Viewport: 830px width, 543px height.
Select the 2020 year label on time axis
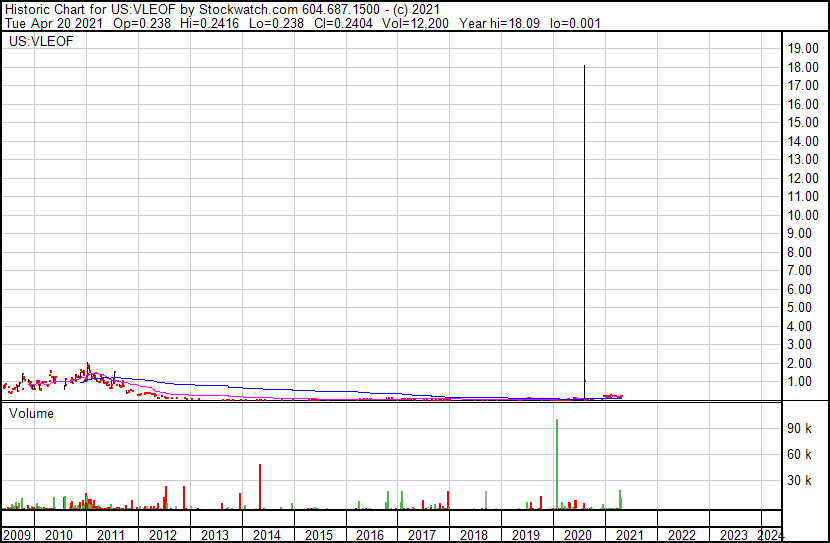coord(578,535)
